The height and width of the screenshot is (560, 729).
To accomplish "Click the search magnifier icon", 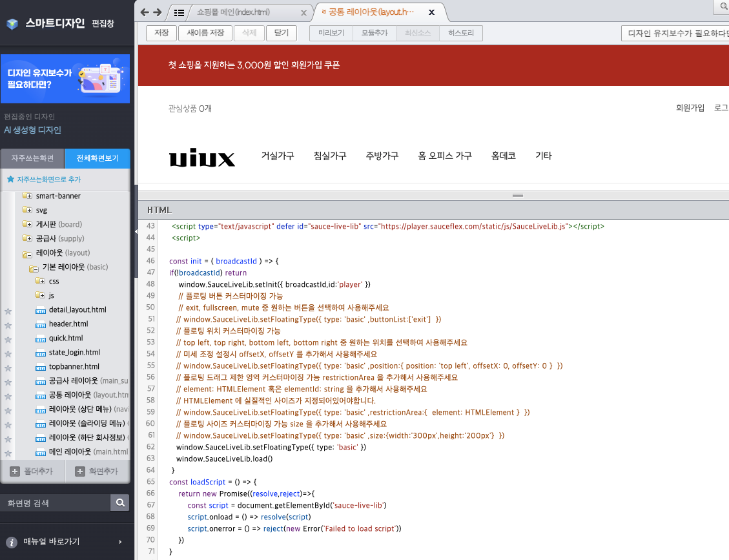I will (120, 503).
